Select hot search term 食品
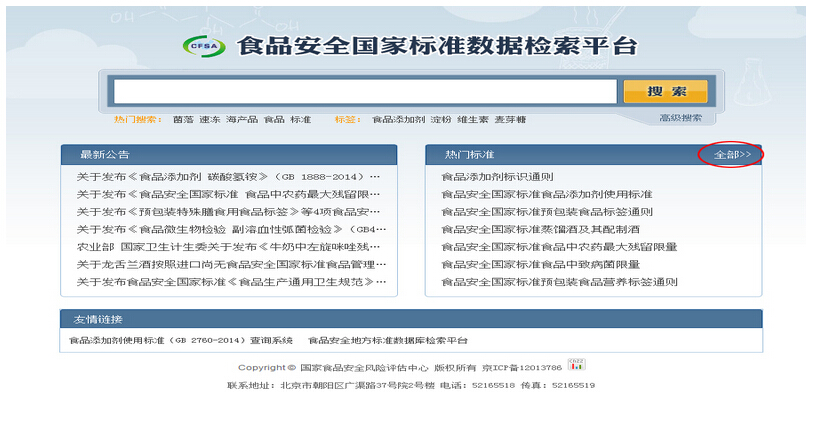This screenshot has height=428, width=817. tap(274, 119)
